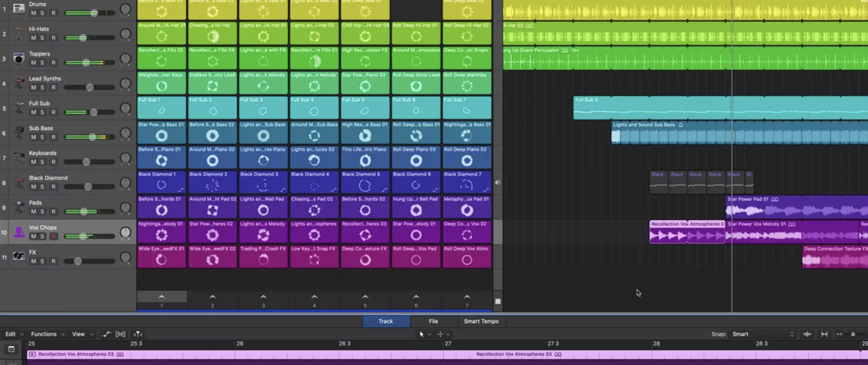The image size is (868, 365).
Task: Open the editor View menu dropdown
Action: coord(83,334)
